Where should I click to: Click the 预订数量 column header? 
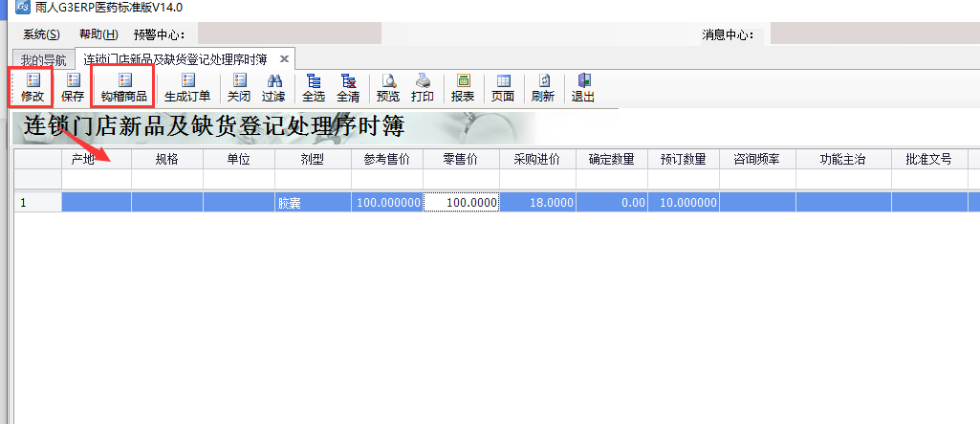click(x=684, y=160)
